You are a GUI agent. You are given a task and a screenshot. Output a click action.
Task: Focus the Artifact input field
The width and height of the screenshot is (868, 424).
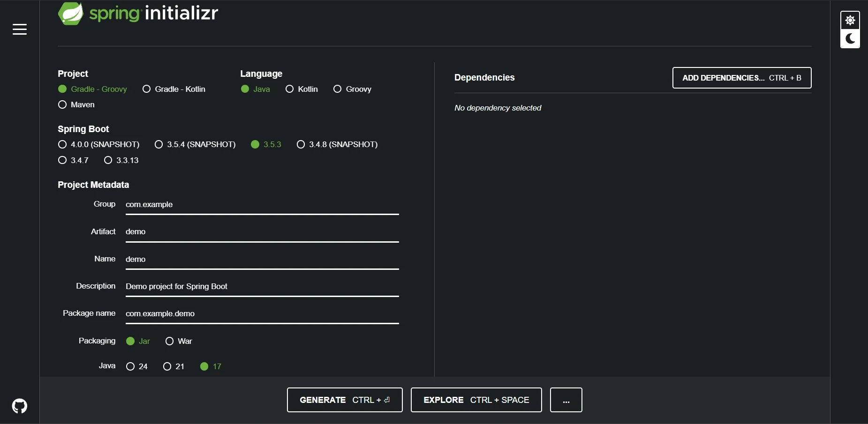point(262,232)
